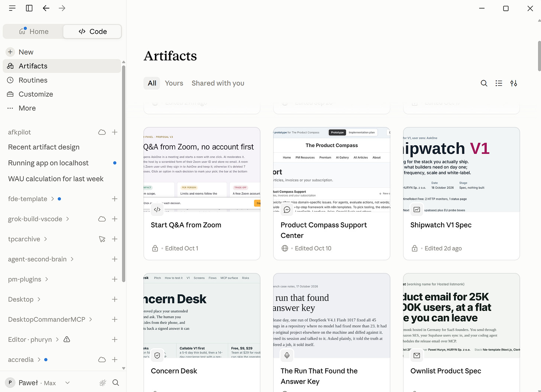Image resolution: width=541 pixels, height=392 pixels.
Task: Click the cloud icon next to afkpilot
Action: (x=102, y=132)
